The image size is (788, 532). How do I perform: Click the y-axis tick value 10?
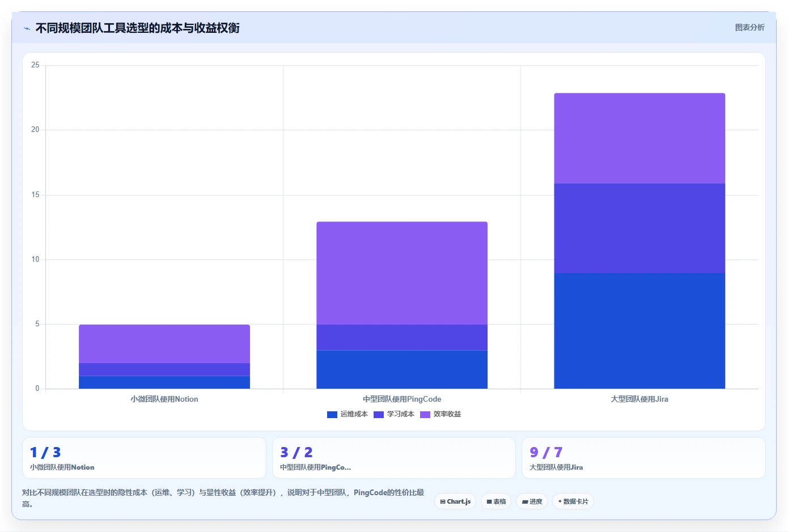(x=35, y=259)
